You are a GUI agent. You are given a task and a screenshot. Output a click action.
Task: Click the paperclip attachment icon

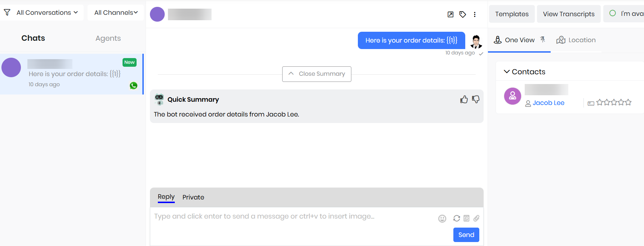click(x=476, y=218)
